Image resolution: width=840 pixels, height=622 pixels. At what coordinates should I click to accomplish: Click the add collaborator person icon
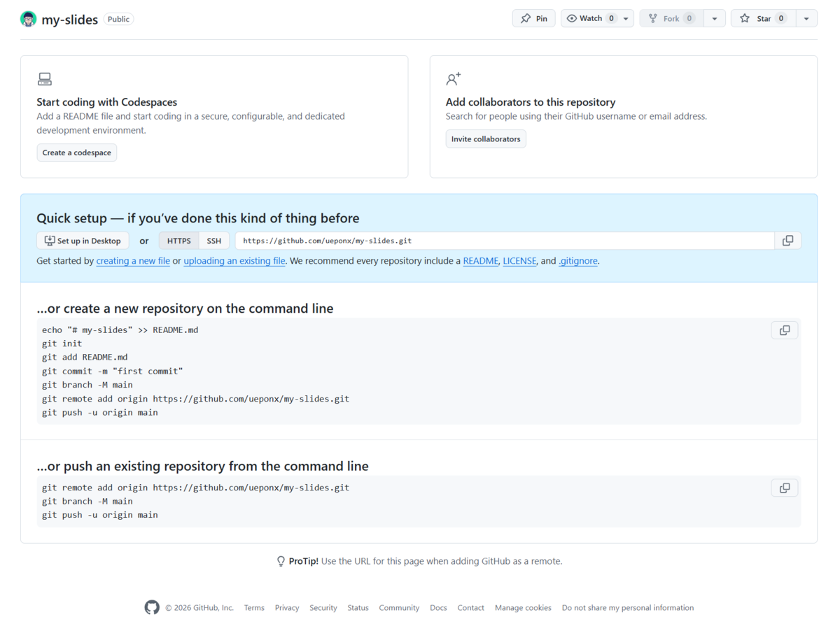454,78
